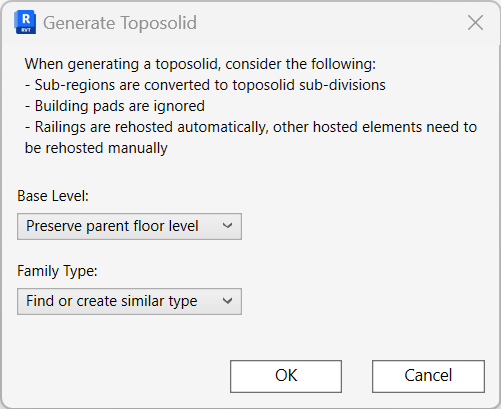Click the 'When generating a toposolid' heading line
This screenshot has width=501, height=409.
200,64
